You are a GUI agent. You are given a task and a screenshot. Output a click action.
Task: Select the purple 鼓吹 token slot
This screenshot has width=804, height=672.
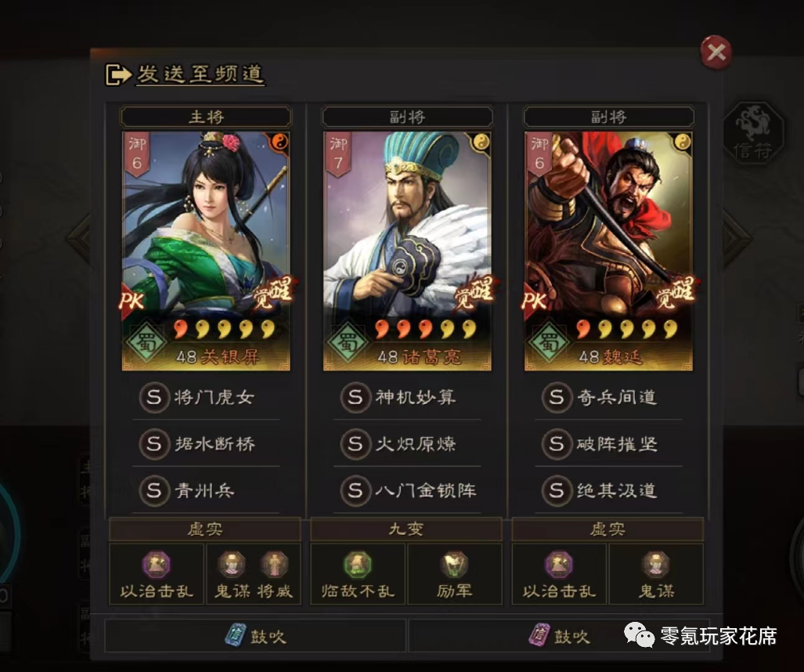(x=559, y=635)
